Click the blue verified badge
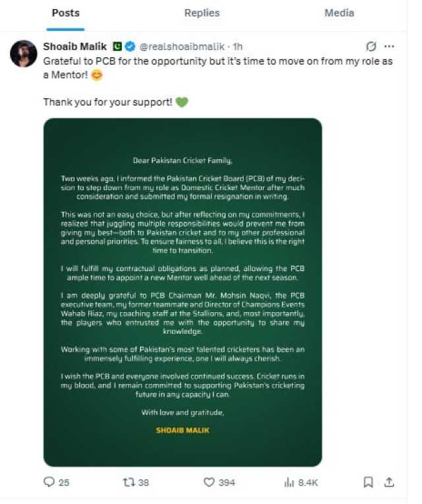The image size is (422, 504). point(130,47)
